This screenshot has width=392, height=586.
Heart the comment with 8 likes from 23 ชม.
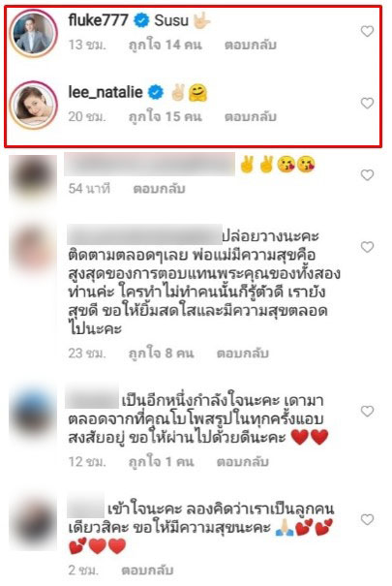click(368, 247)
